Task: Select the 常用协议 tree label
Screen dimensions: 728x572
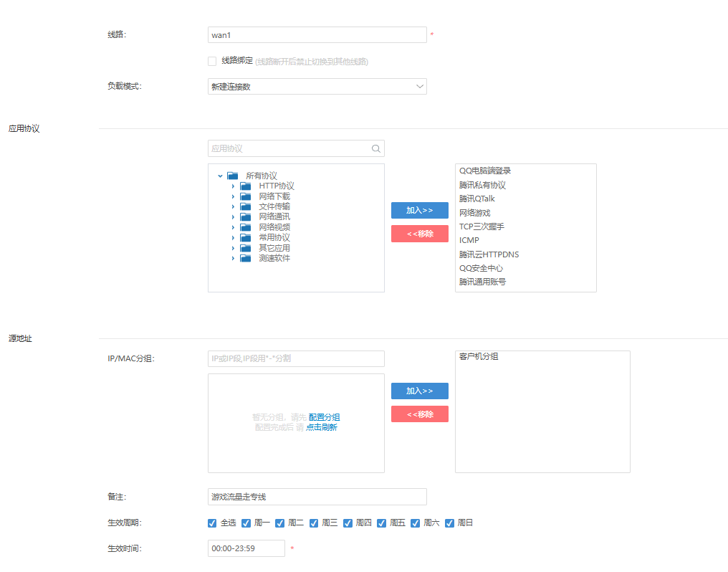Action: [x=274, y=238]
